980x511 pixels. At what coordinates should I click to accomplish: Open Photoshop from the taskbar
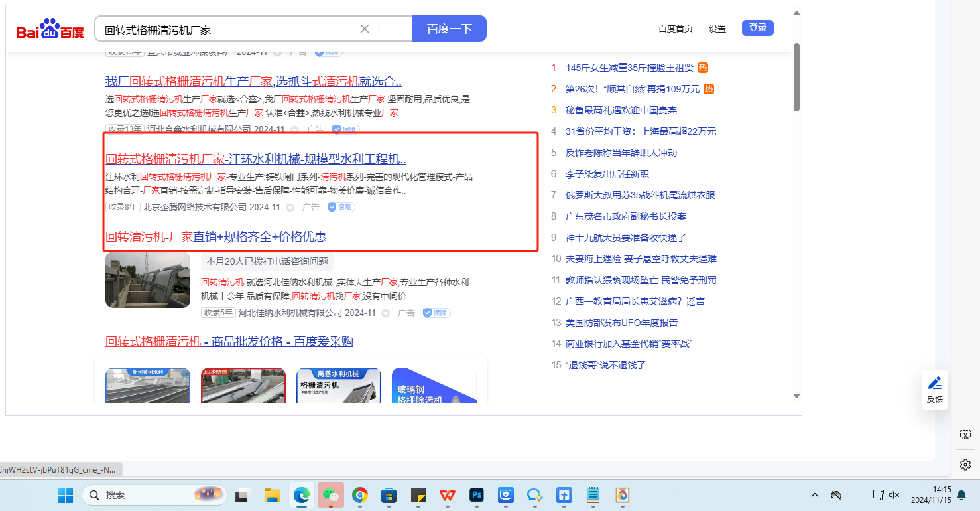click(x=476, y=495)
